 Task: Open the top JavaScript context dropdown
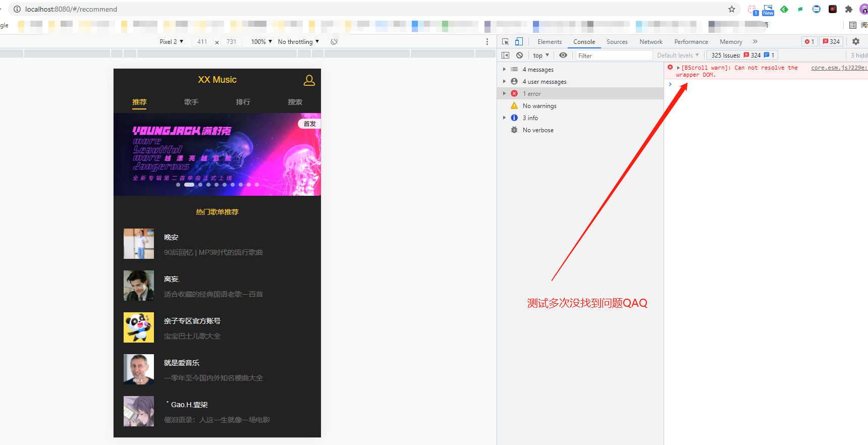541,55
